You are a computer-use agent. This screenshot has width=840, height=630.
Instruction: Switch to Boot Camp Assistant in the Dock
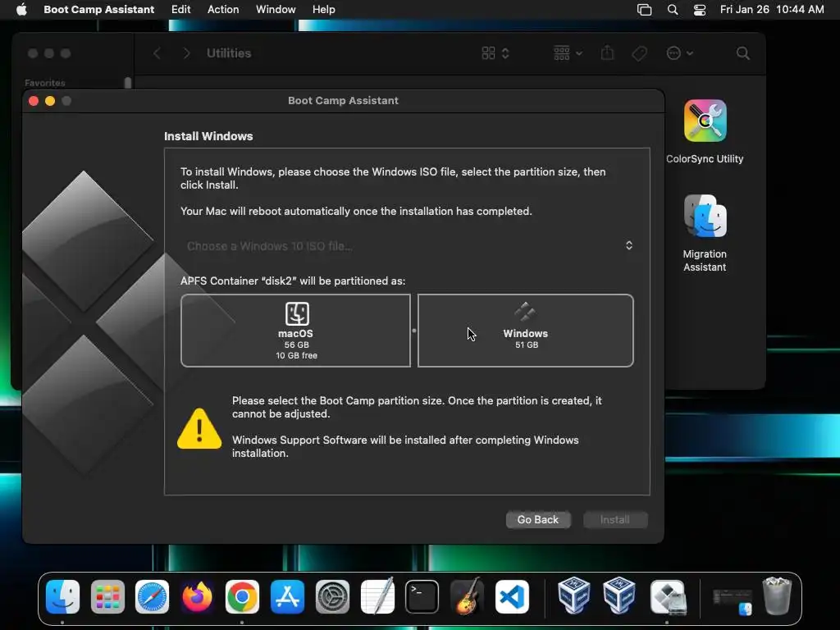pyautogui.click(x=668, y=597)
